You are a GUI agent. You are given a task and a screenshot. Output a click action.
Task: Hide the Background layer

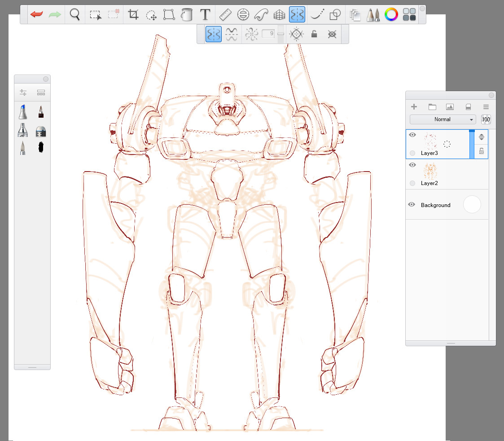tap(412, 204)
